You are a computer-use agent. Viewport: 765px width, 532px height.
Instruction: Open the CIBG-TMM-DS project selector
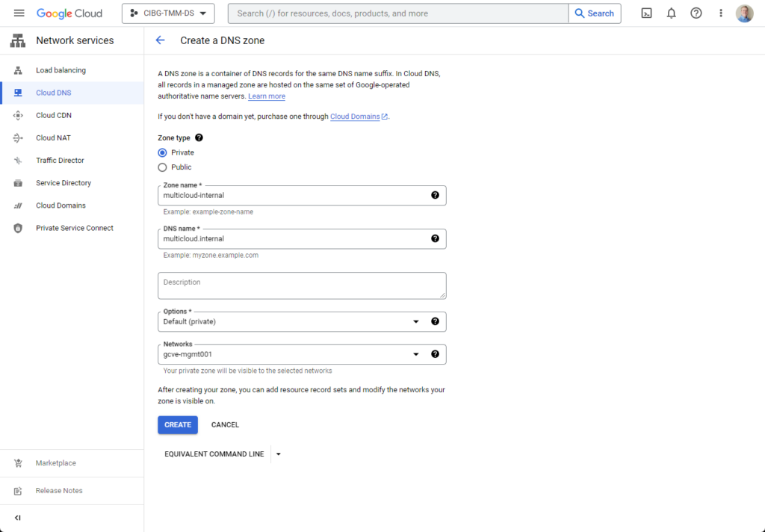coord(168,13)
